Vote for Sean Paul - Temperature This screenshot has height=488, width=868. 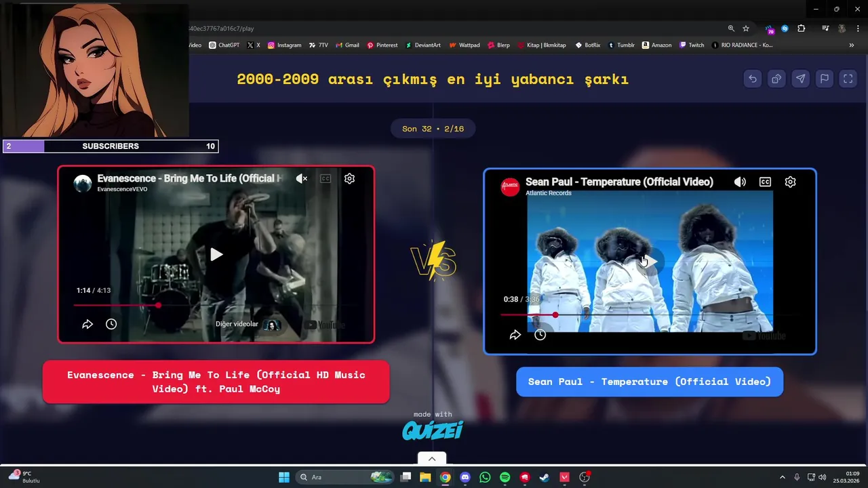tap(650, 382)
